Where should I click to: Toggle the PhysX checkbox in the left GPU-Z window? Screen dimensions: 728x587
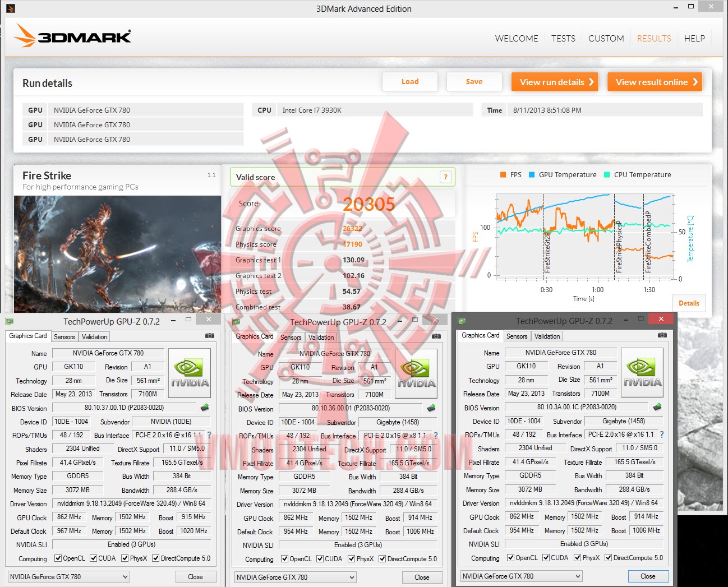[x=125, y=558]
